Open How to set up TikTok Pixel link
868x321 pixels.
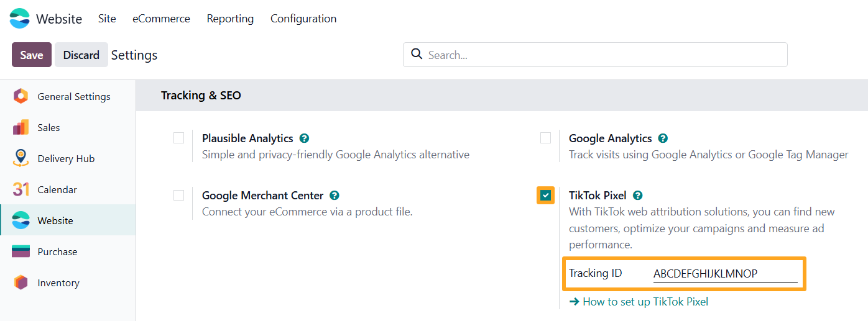(x=639, y=302)
